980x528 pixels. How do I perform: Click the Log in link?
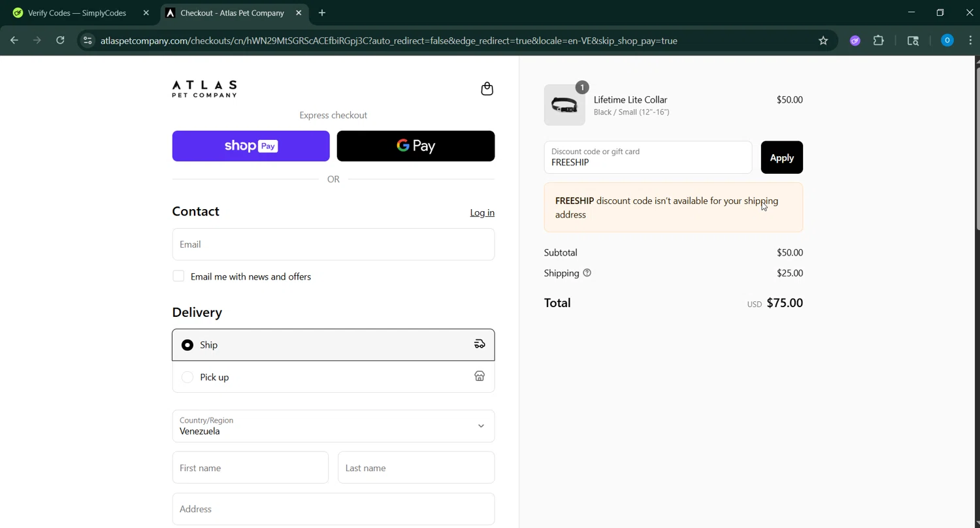click(x=482, y=212)
